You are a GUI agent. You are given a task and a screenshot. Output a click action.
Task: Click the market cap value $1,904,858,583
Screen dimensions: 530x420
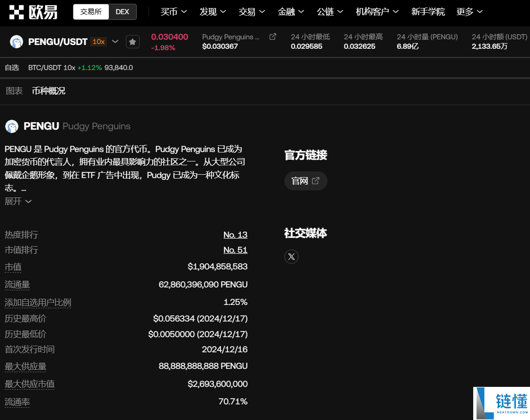(x=218, y=267)
